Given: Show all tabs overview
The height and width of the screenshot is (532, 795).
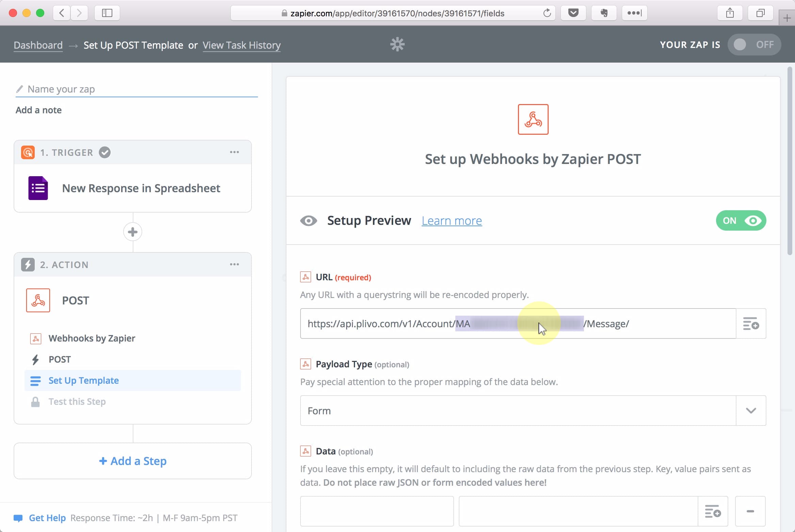Looking at the screenshot, I should pos(760,13).
